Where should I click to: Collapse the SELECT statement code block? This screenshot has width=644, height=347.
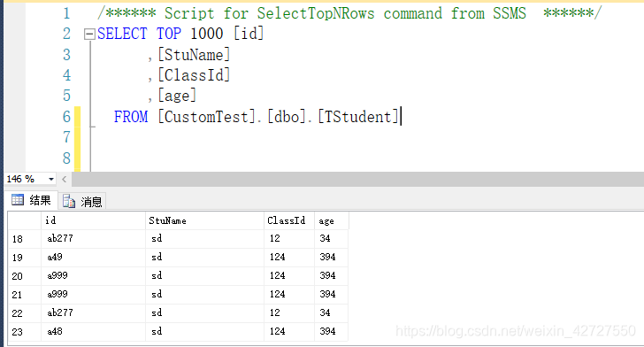pos(89,35)
